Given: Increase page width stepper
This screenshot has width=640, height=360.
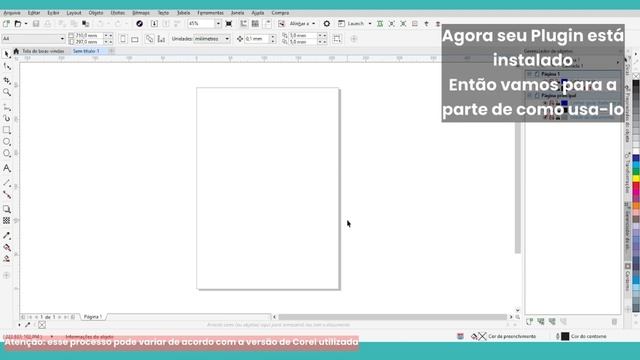Looking at the screenshot, I should (106, 36).
